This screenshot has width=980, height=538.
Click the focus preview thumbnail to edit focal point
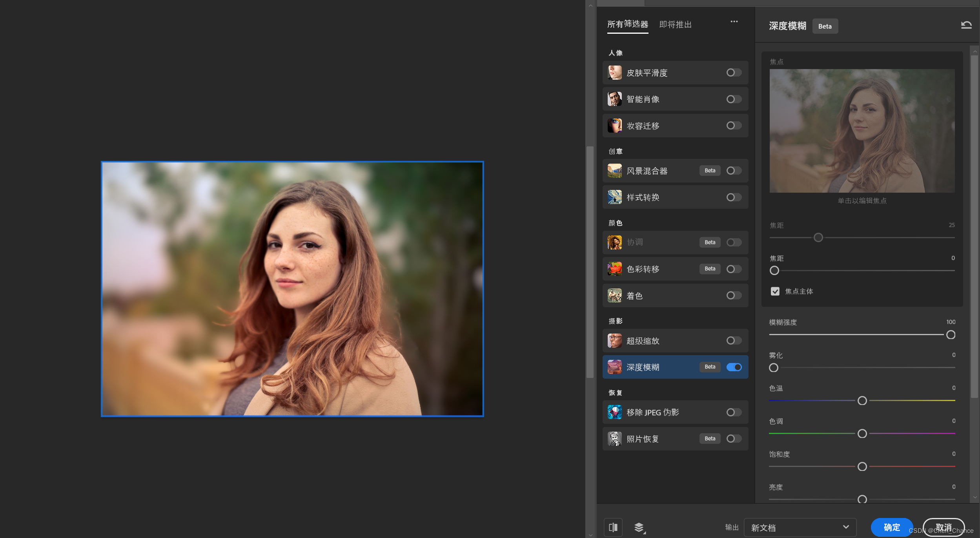862,131
